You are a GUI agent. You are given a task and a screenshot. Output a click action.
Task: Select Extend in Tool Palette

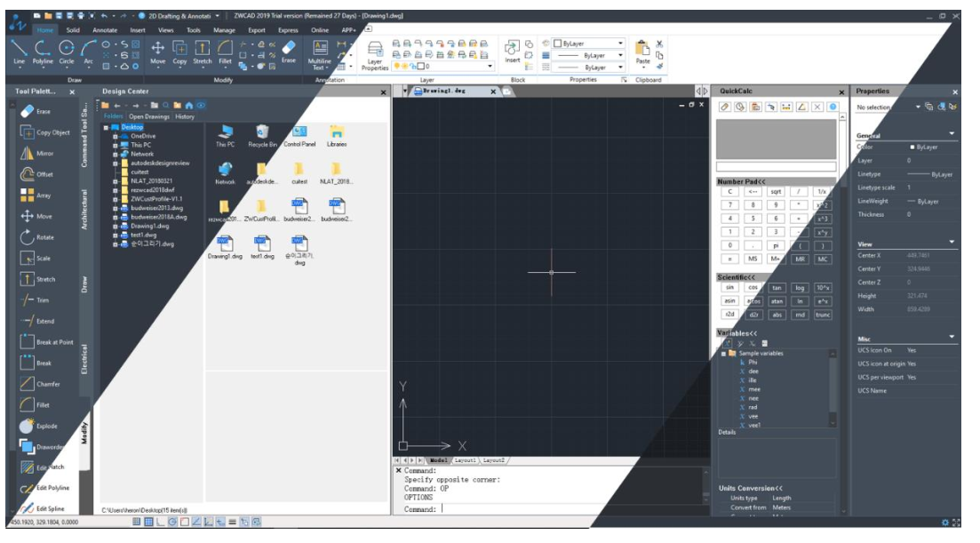(x=37, y=321)
